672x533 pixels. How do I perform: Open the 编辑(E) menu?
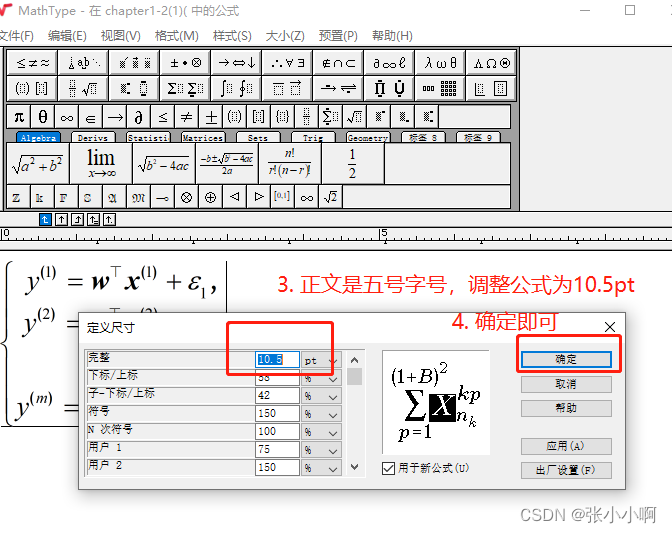point(67,36)
